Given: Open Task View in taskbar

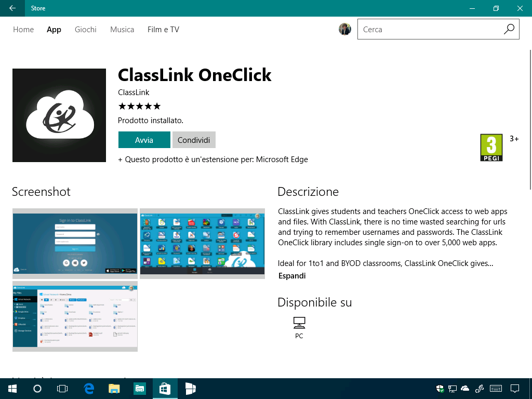Looking at the screenshot, I should (x=62, y=389).
